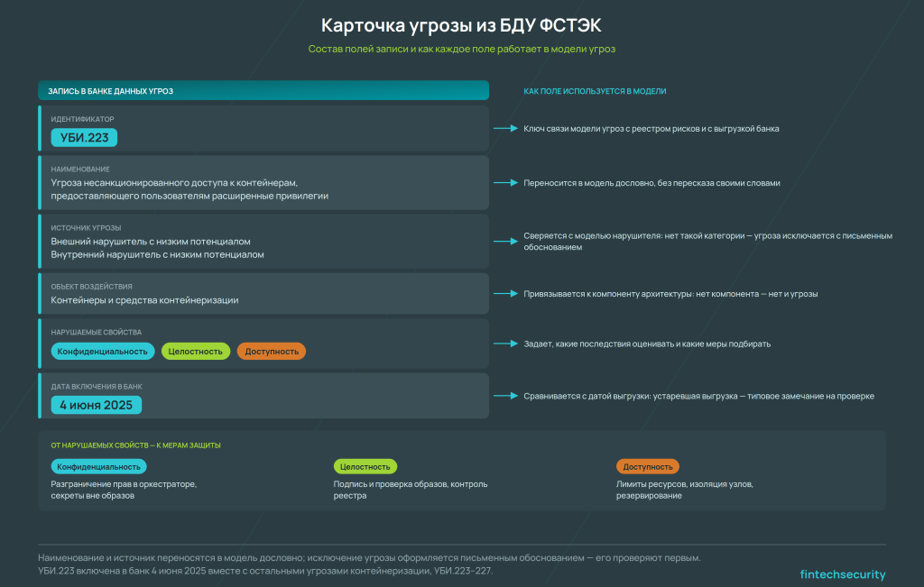
Task: Click the УБИ.223 identifier badge
Action: [84, 138]
